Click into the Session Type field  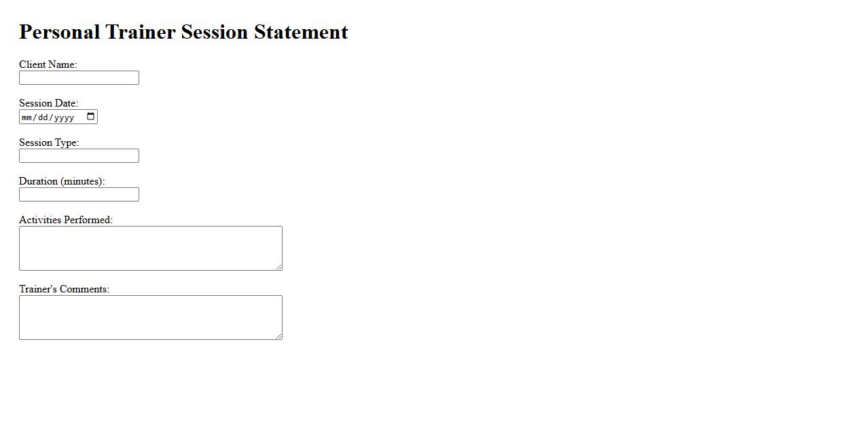tap(79, 156)
